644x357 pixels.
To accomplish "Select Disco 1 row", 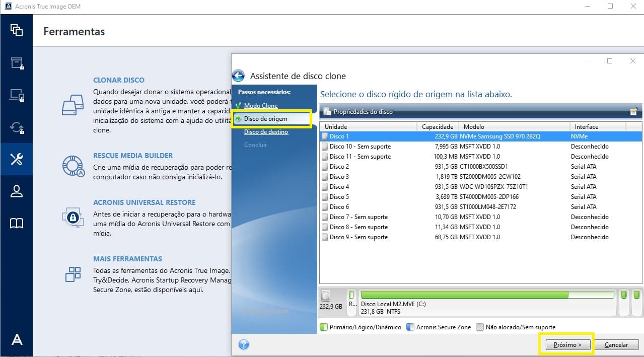I will [x=480, y=136].
